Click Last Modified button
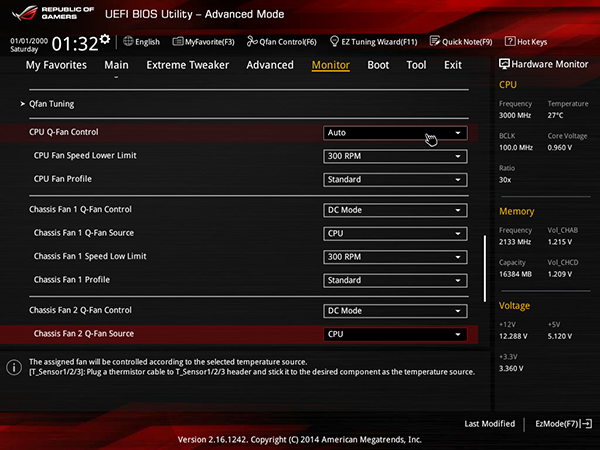This screenshot has height=450, width=600. point(489,424)
